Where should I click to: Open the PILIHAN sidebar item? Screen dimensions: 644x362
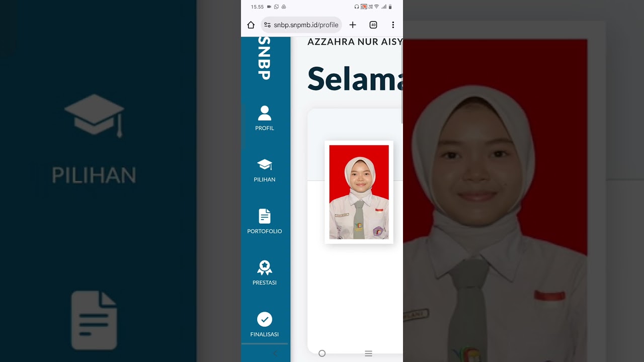click(x=265, y=171)
